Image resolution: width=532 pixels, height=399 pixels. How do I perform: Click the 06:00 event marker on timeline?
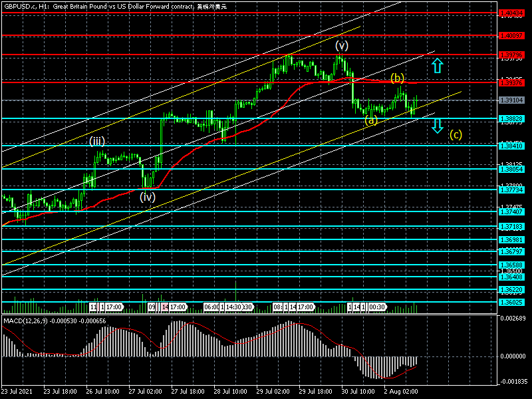[211, 307]
